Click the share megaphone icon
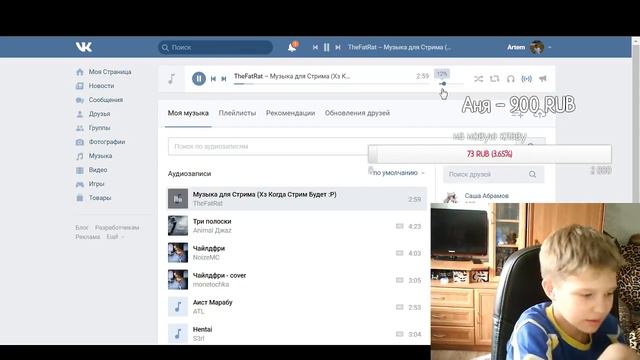Screen dimensions: 640x360 click(543, 79)
